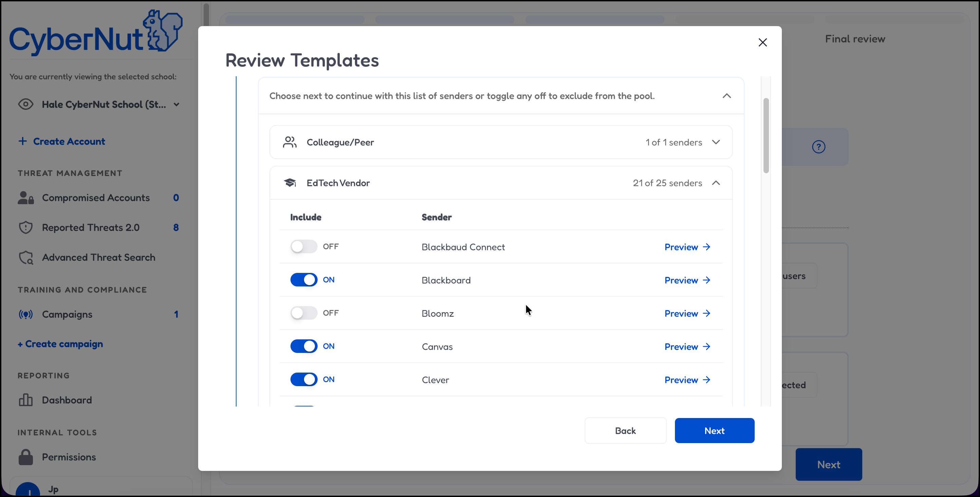Navigate to the Dashboard
The height and width of the screenshot is (497, 980).
tap(67, 400)
